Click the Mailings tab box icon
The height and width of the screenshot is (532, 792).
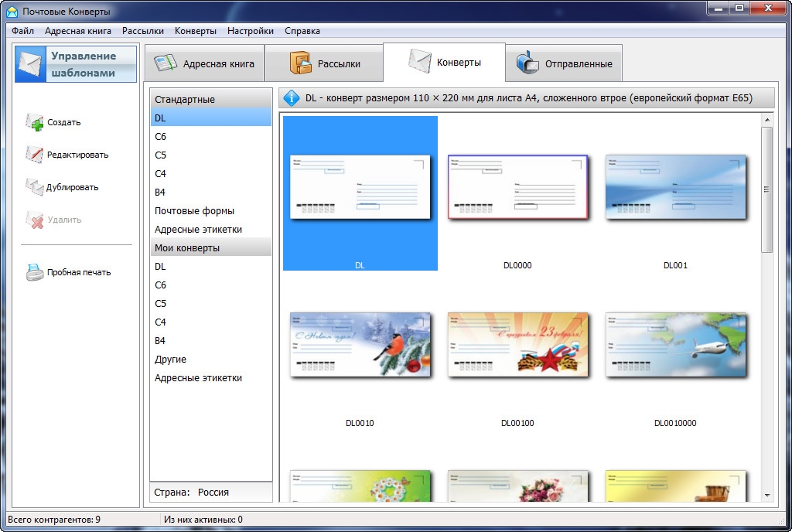tap(299, 63)
